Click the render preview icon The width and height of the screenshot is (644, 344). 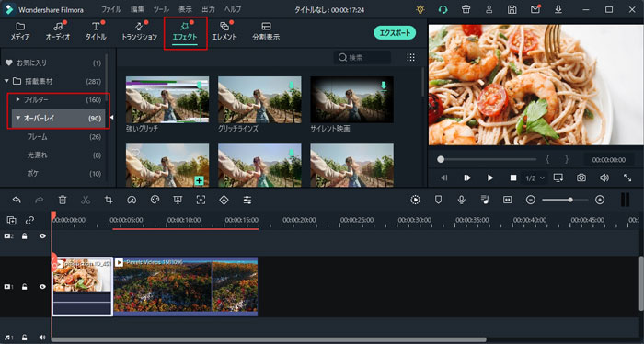pos(415,200)
